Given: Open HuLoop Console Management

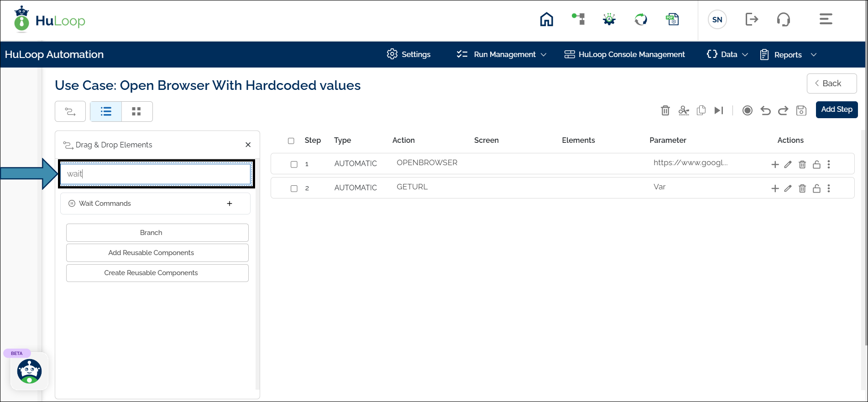Looking at the screenshot, I should point(625,54).
